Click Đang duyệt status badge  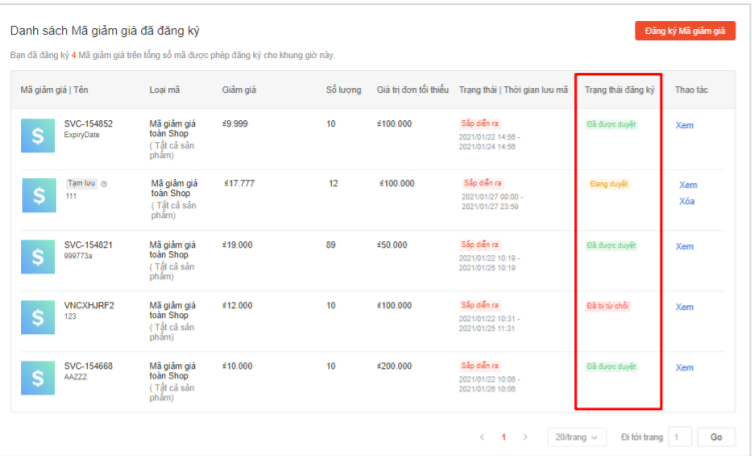tap(609, 184)
